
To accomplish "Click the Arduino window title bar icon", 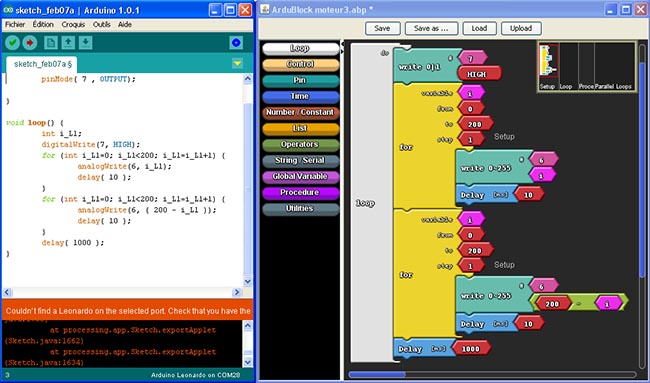I will [8, 10].
